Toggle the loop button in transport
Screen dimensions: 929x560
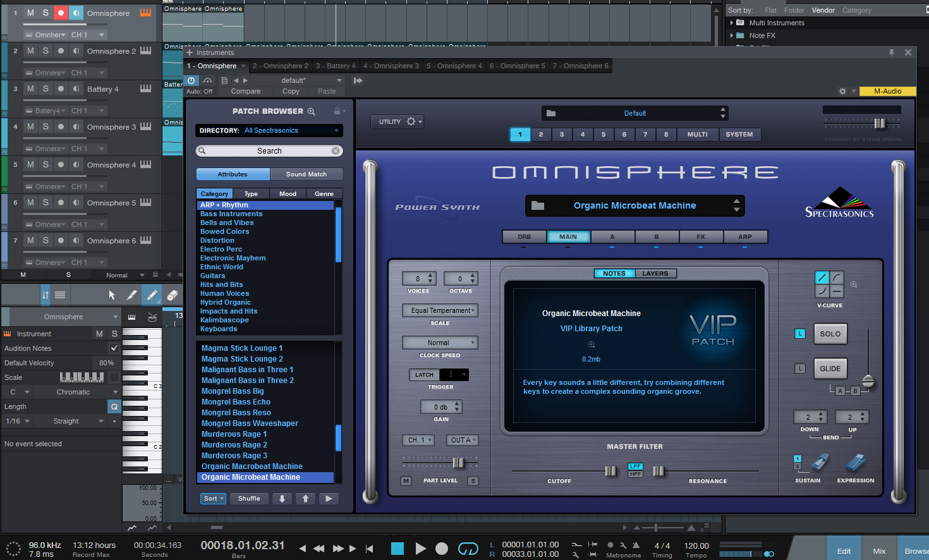pyautogui.click(x=468, y=549)
